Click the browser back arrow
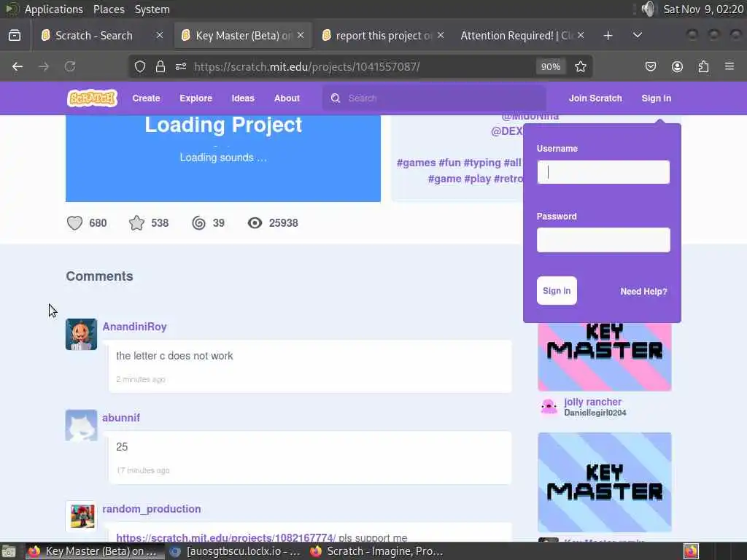747x560 pixels. [x=18, y=66]
